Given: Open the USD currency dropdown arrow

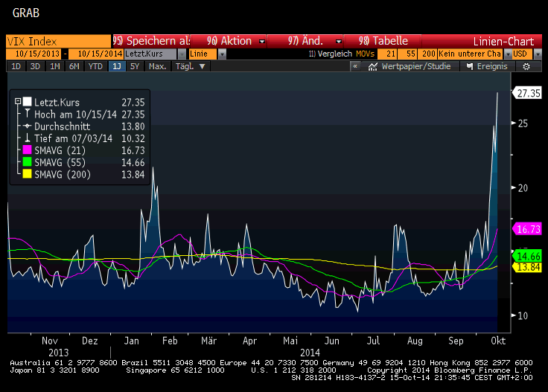Looking at the screenshot, I should 538,54.
